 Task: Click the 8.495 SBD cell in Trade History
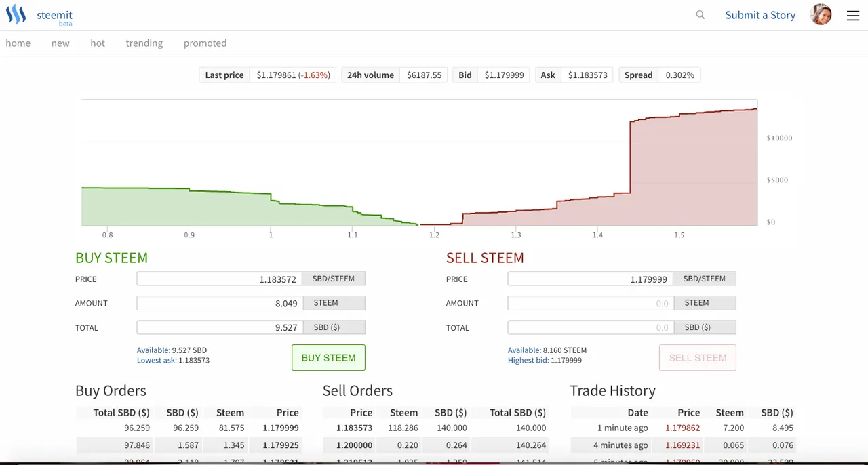(x=783, y=428)
